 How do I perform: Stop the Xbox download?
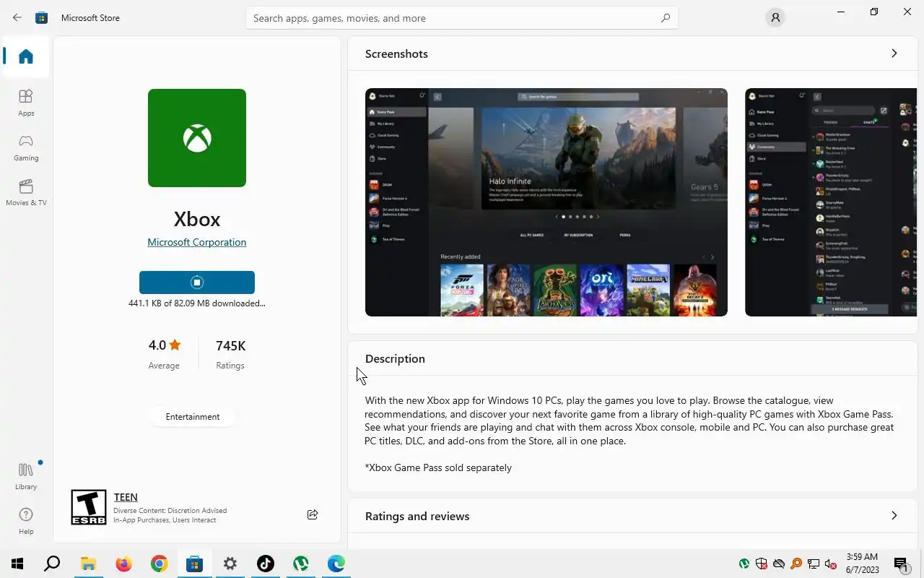[197, 282]
